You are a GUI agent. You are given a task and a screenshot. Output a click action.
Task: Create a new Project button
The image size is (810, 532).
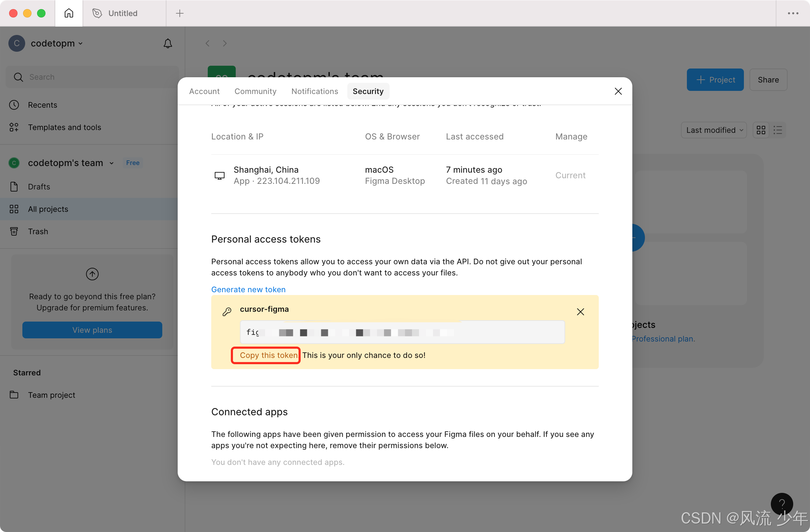click(x=715, y=80)
